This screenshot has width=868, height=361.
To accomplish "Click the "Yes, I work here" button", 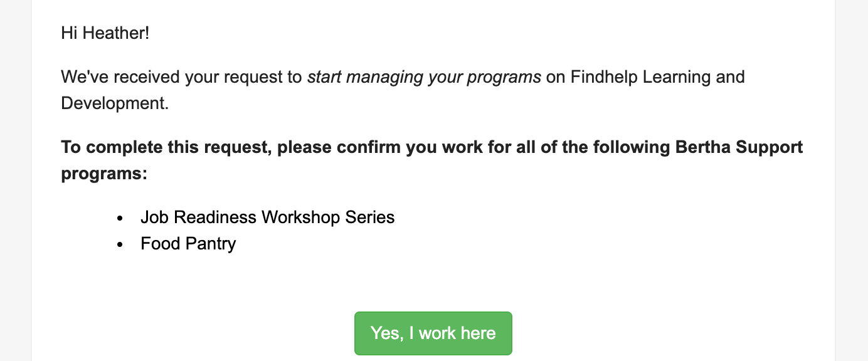I will tap(433, 333).
